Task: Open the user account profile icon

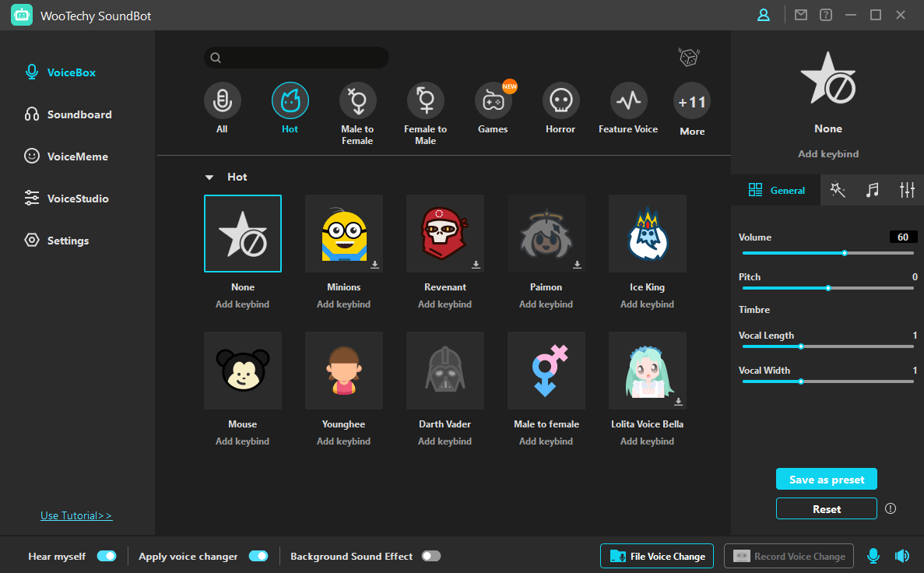Action: 764,15
